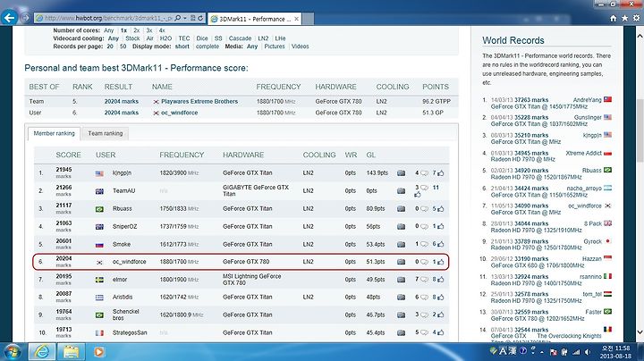Switch to Team ranking tab

tap(106, 133)
